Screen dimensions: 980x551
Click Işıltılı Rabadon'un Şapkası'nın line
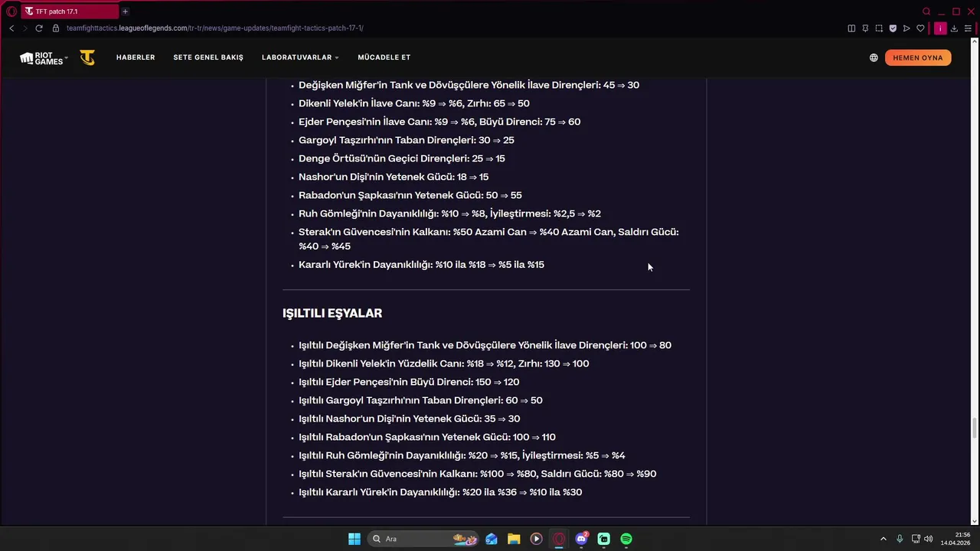pos(427,437)
